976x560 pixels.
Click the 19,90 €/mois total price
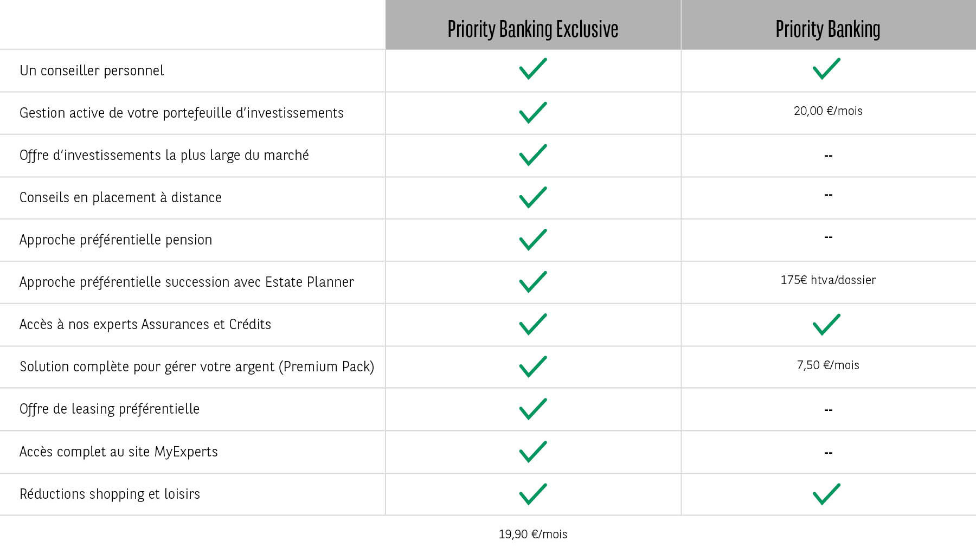533,535
